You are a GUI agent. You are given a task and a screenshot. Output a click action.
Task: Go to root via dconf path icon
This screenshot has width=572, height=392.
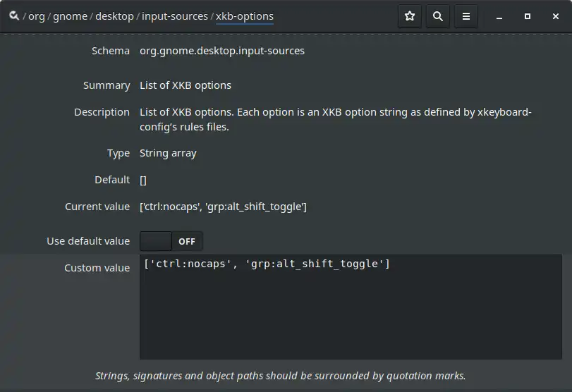coord(14,16)
